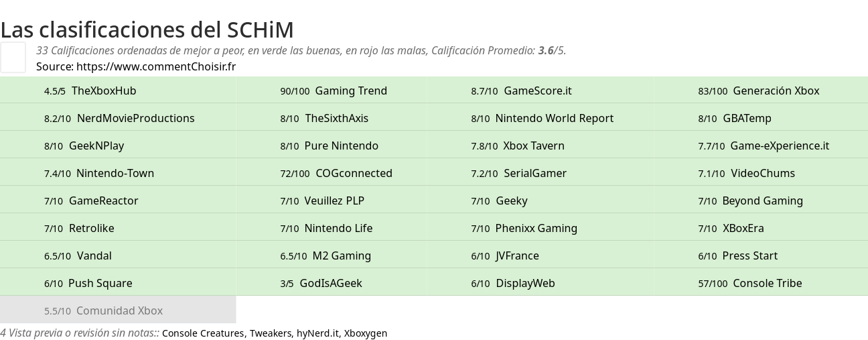Image resolution: width=868 pixels, height=340 pixels.
Task: Select the GameScore.it rating entry
Action: tap(537, 91)
